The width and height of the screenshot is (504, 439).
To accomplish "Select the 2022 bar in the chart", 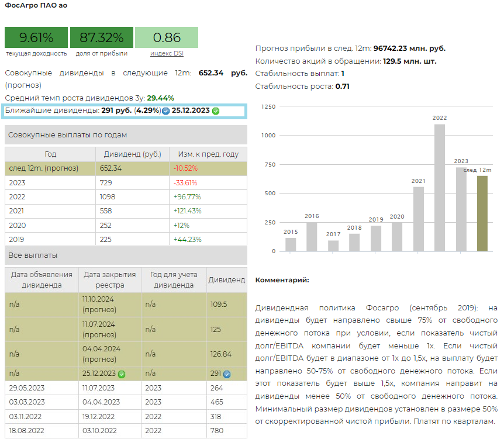I will tap(440, 188).
